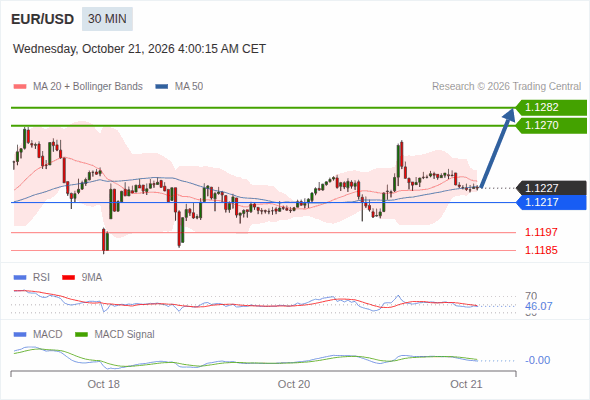Click the MACD value -0.00
This screenshot has width=590, height=400.
537,360
